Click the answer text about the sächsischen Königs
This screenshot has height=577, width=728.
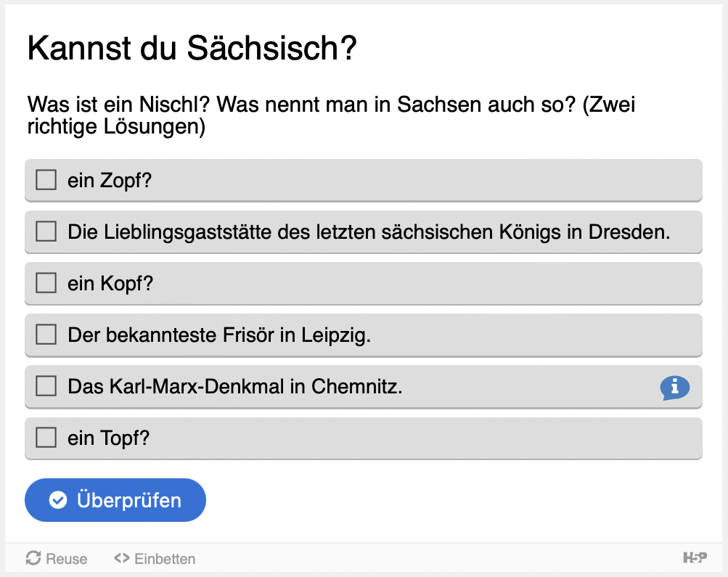point(369,232)
